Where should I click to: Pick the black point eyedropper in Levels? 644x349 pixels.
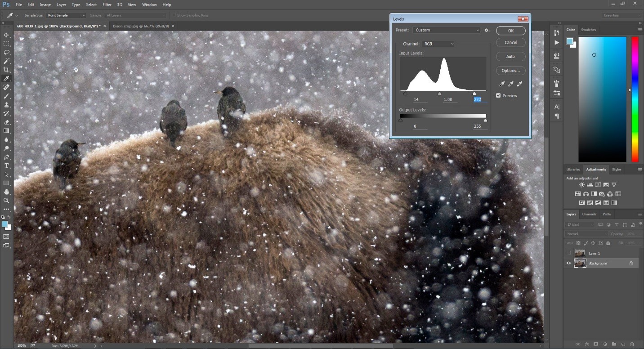(x=502, y=84)
